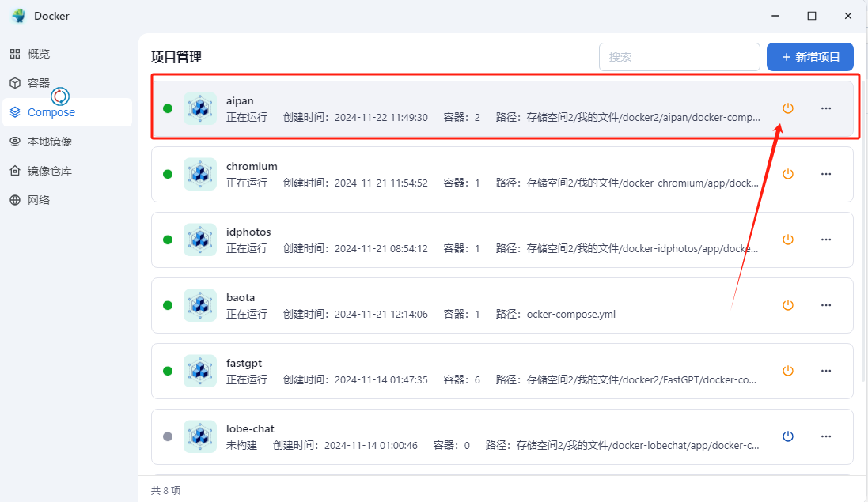
Task: Open the 本地镜像 local images section
Action: (49, 142)
